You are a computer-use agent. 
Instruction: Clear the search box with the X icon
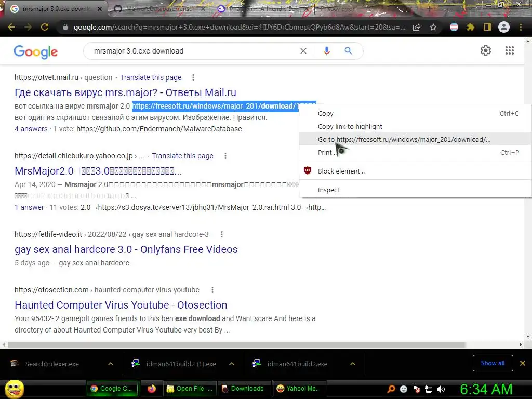(x=303, y=51)
